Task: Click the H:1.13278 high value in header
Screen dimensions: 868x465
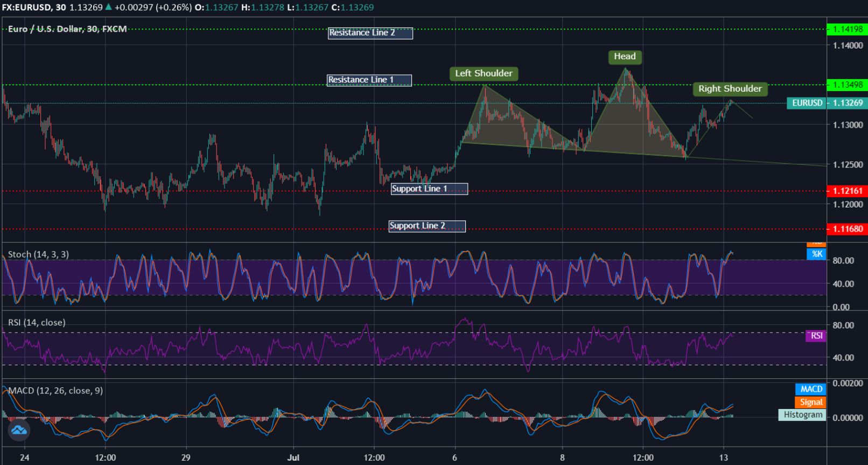Action: tap(262, 8)
